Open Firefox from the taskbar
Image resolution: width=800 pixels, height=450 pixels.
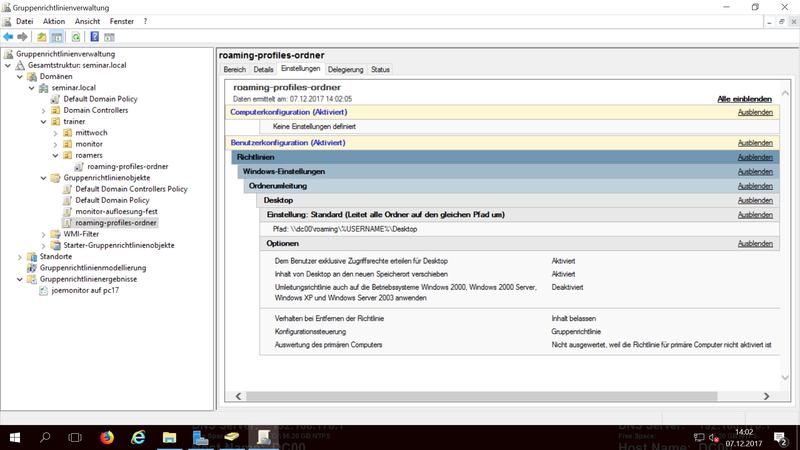[107, 437]
